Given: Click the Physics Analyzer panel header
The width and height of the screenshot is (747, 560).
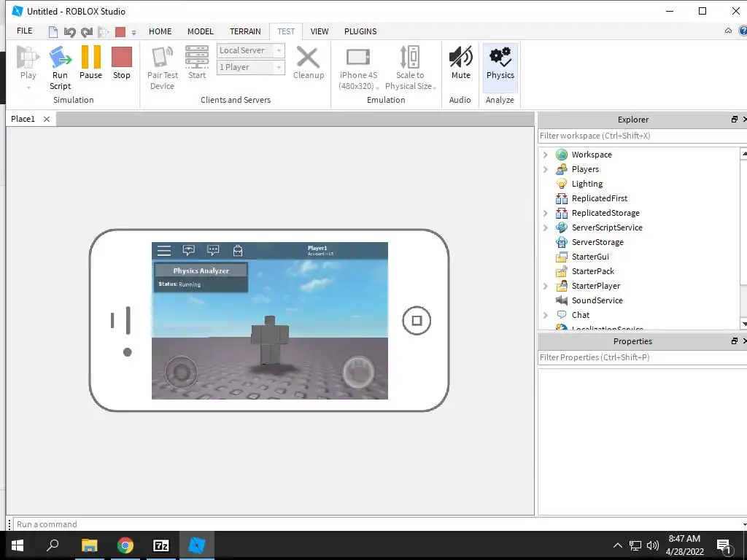Looking at the screenshot, I should [201, 271].
